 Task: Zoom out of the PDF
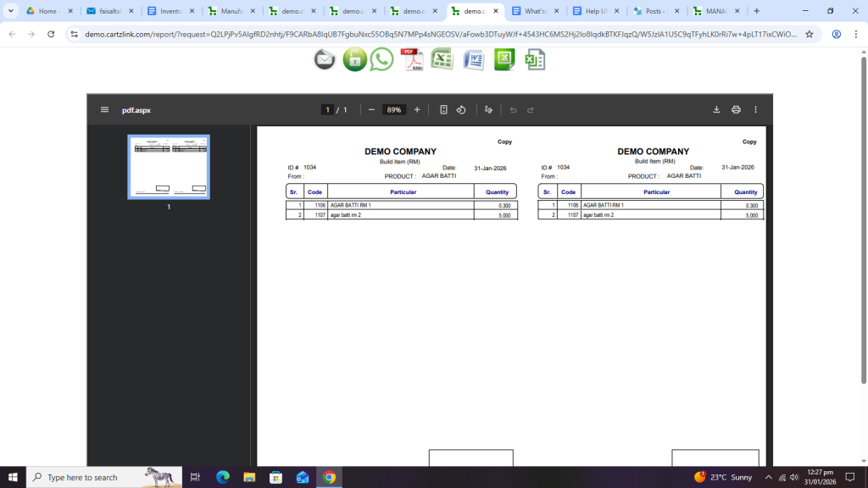click(x=371, y=110)
